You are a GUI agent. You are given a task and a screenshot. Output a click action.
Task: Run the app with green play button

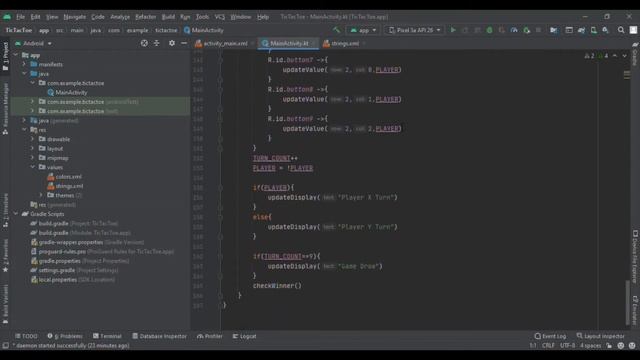(453, 30)
